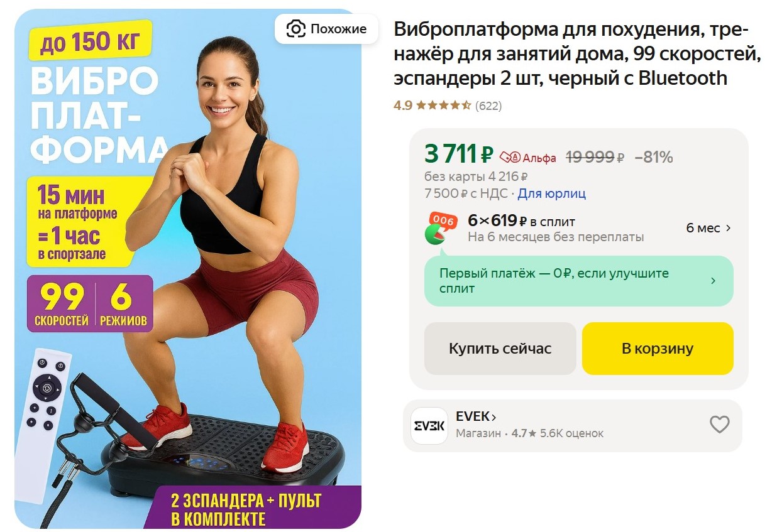Click Купить сейчас button
Screen dimensions: 777x532
[x=500, y=349]
